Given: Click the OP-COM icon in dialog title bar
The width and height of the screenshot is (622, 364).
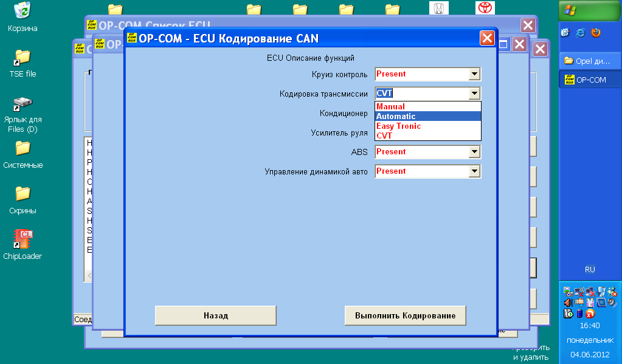Looking at the screenshot, I should click(x=132, y=38).
